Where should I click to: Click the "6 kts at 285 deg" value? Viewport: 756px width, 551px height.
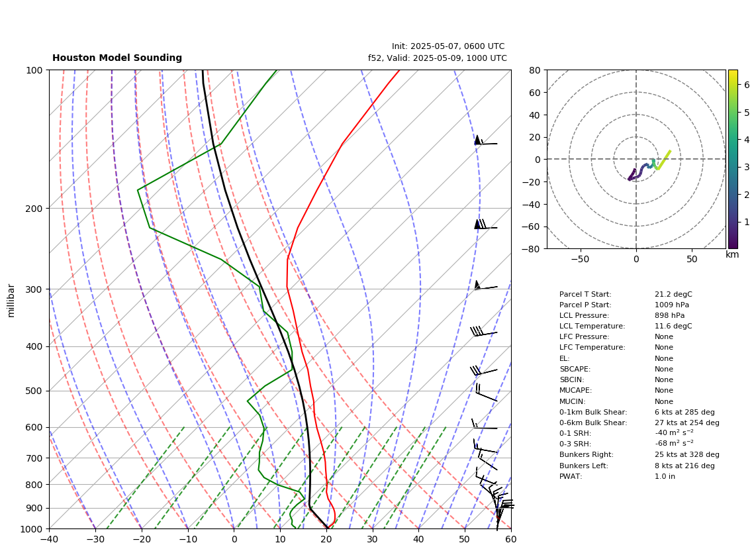pyautogui.click(x=685, y=413)
